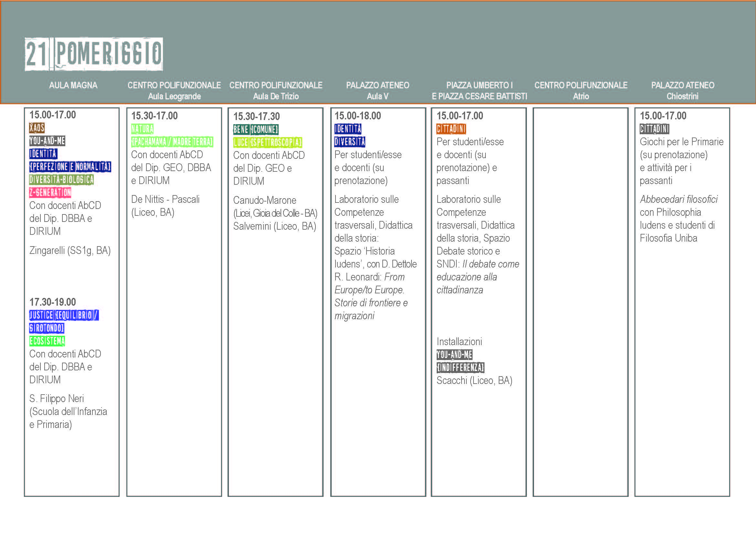Click the 15.00-18.00 time slot
This screenshot has height=535, width=756.
click(x=357, y=116)
